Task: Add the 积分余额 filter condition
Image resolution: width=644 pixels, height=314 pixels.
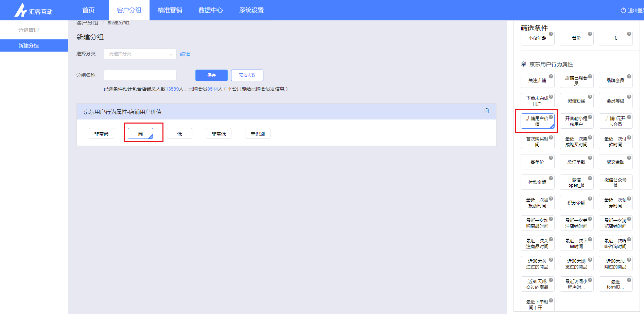Action: pyautogui.click(x=576, y=203)
